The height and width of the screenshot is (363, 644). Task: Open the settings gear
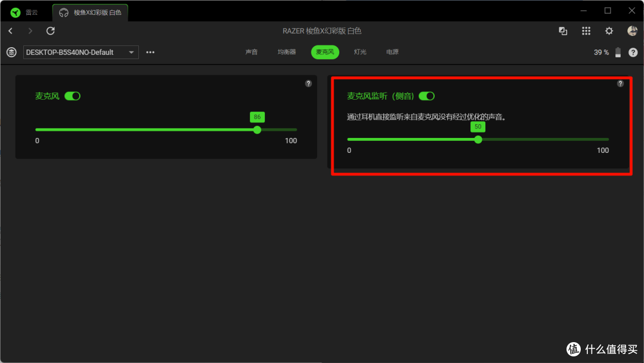[609, 31]
